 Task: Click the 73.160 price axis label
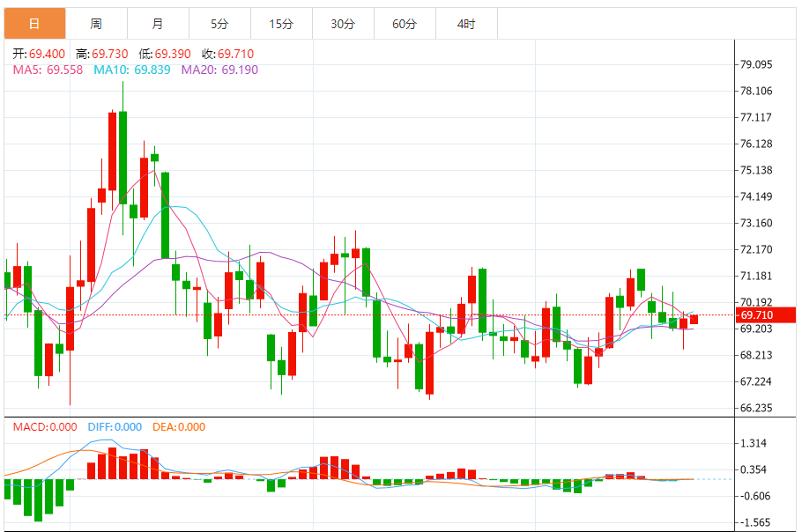[756, 223]
